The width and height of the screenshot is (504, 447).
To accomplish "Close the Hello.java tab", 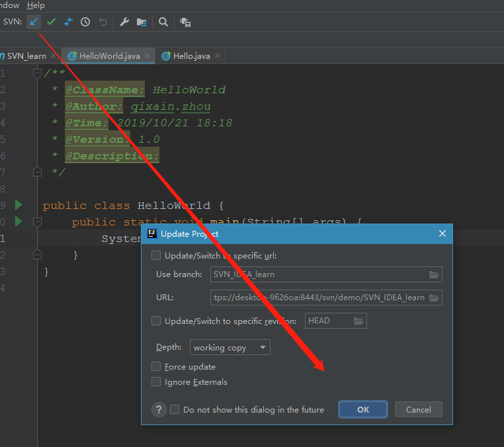I will [218, 56].
